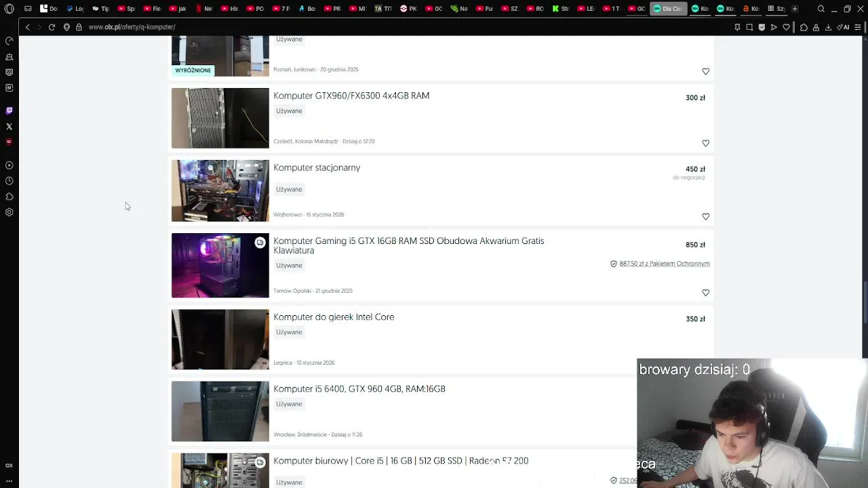This screenshot has width=868, height=488.
Task: Add page to bookmarks with heart icon
Action: pyautogui.click(x=786, y=27)
